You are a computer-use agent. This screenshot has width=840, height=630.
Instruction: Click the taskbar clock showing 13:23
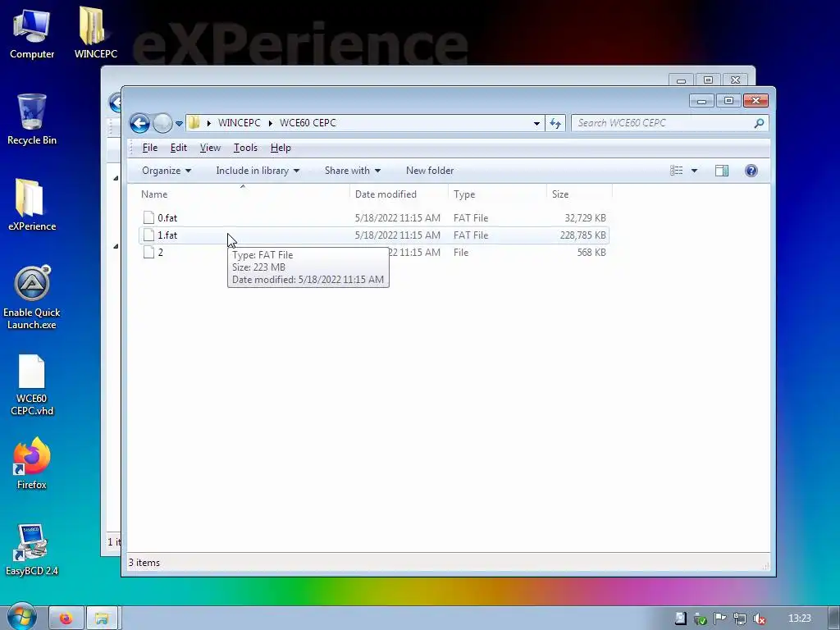click(x=799, y=619)
